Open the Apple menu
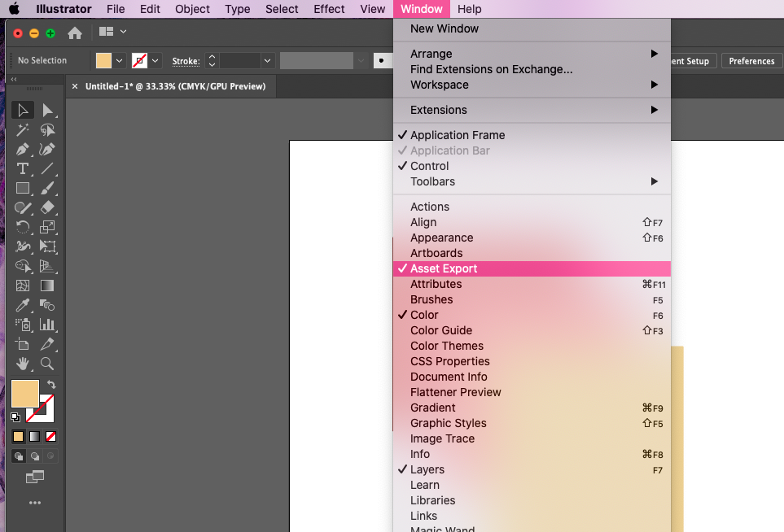Image resolution: width=784 pixels, height=532 pixels. [x=15, y=9]
